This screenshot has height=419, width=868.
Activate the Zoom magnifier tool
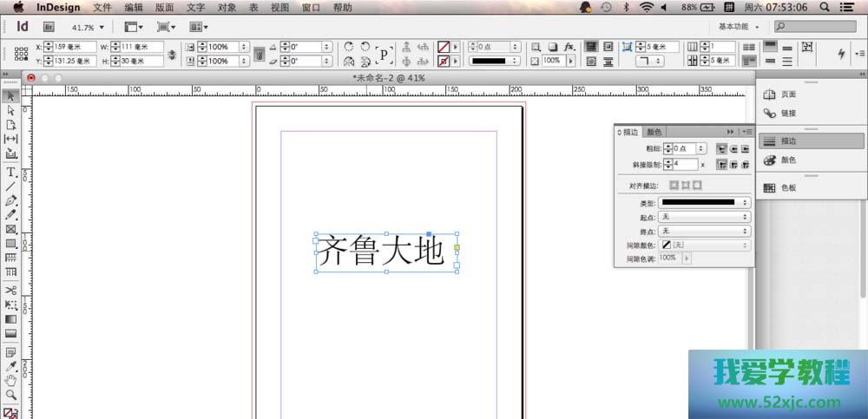[11, 394]
